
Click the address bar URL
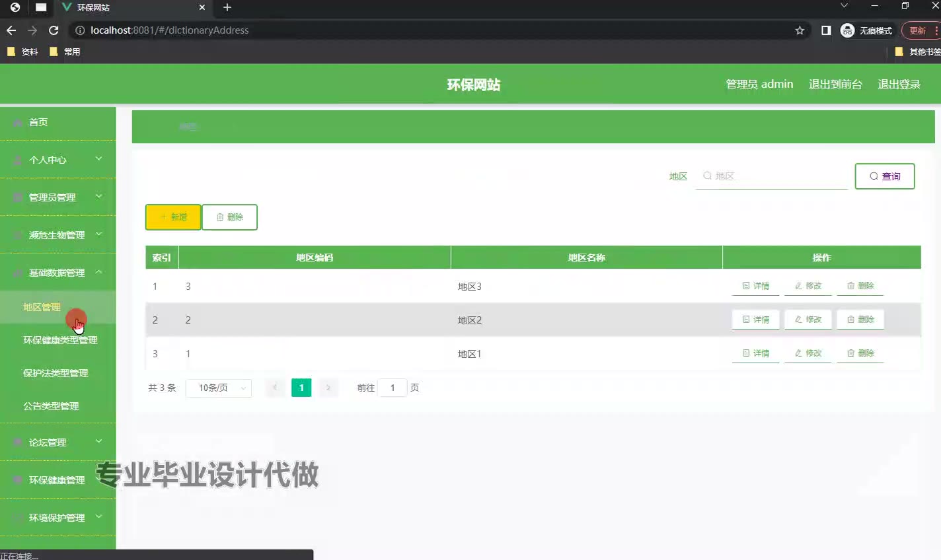pos(170,30)
